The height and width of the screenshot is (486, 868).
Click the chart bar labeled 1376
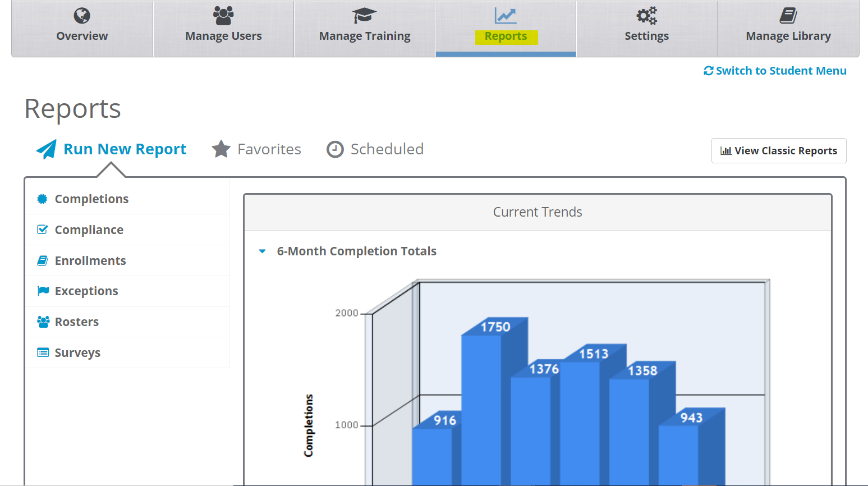pyautogui.click(x=530, y=430)
